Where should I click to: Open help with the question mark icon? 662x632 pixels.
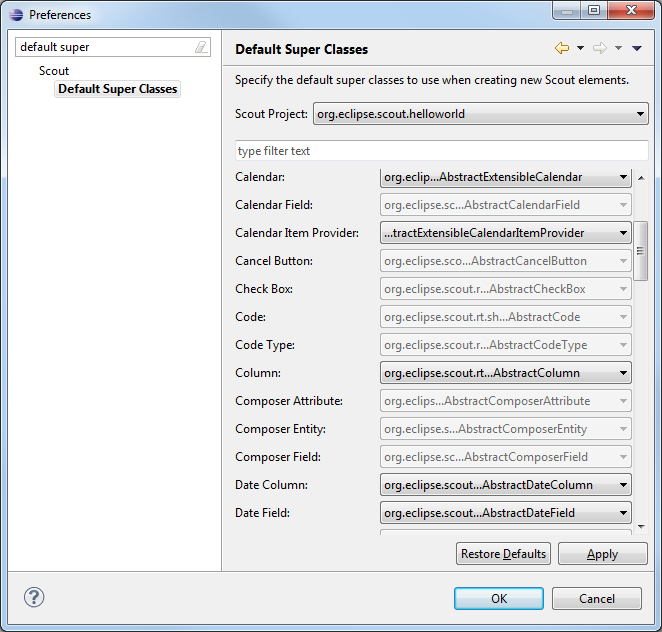point(34,597)
